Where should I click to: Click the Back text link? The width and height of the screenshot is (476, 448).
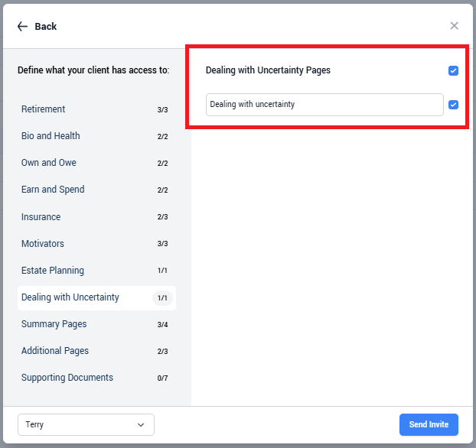[46, 27]
